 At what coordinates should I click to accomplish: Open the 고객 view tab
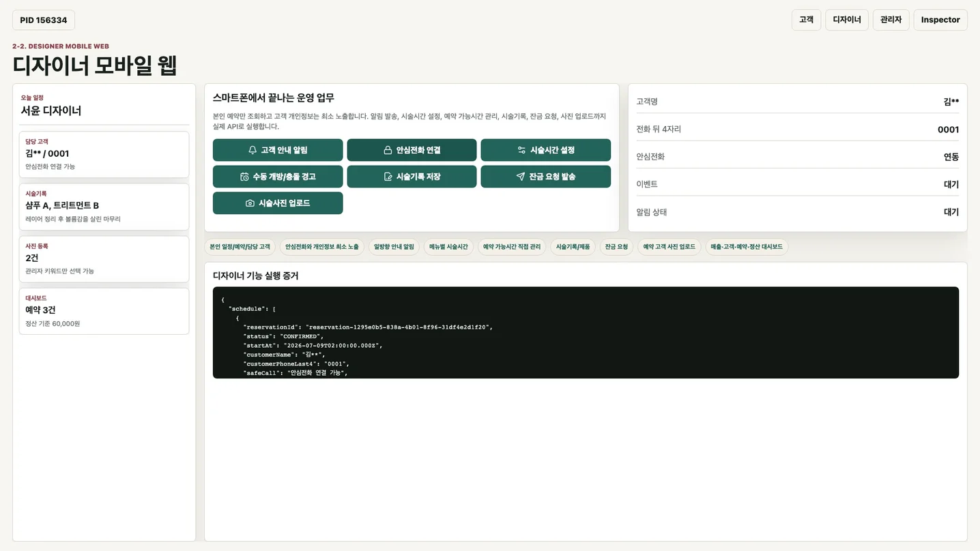pos(806,20)
